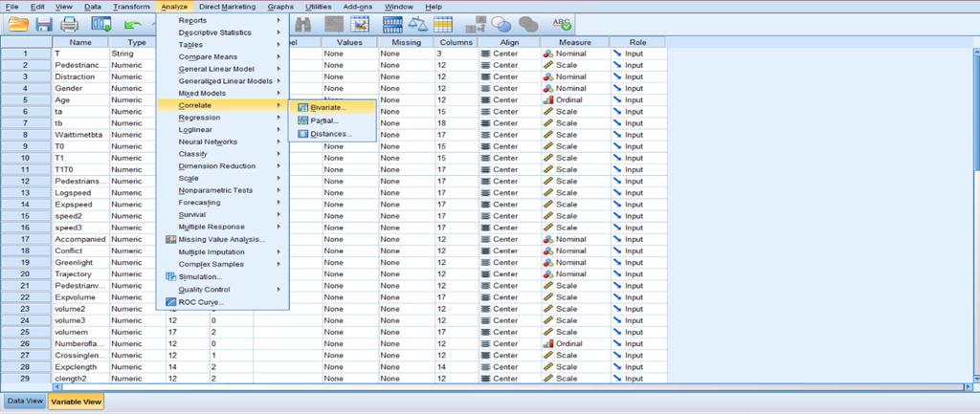Click Input role icon in Gender row

click(x=617, y=88)
